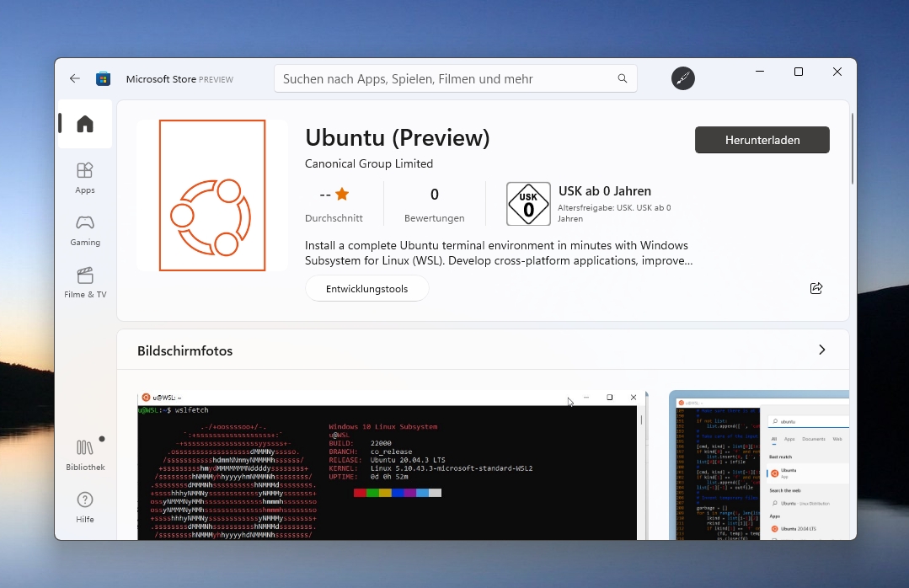Click the Microsoft Store logo icon
The width and height of the screenshot is (909, 588).
[103, 79]
